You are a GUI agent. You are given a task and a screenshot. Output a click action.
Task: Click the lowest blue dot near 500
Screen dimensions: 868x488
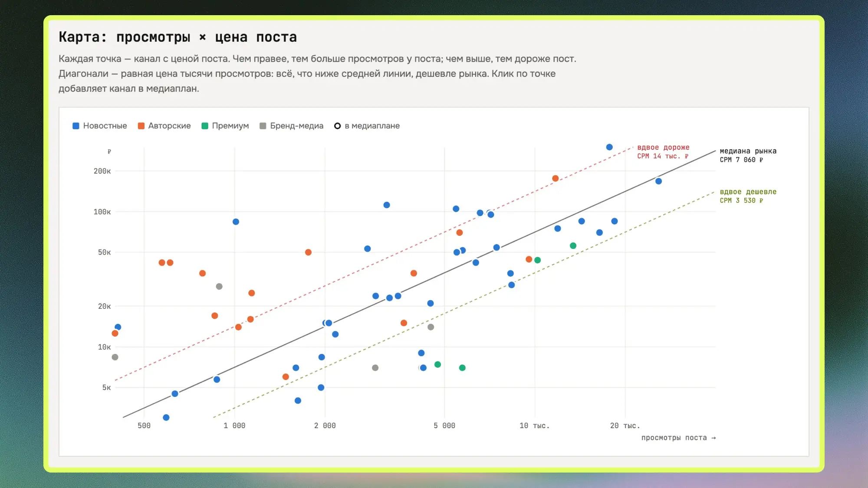(166, 417)
